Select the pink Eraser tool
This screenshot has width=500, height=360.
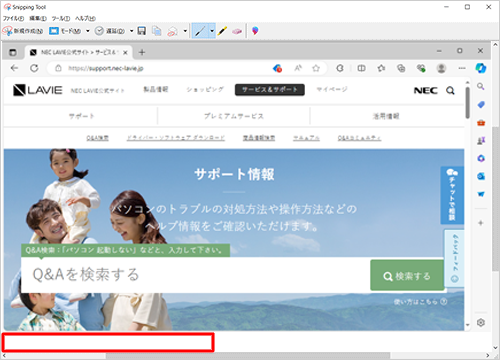[x=237, y=31]
